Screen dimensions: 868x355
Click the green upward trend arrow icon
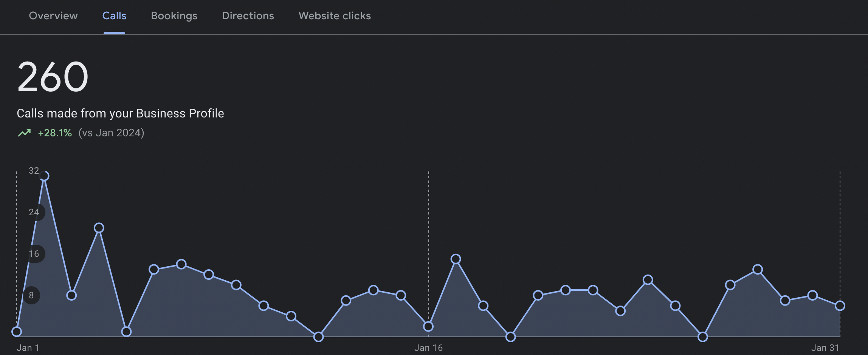(24, 133)
